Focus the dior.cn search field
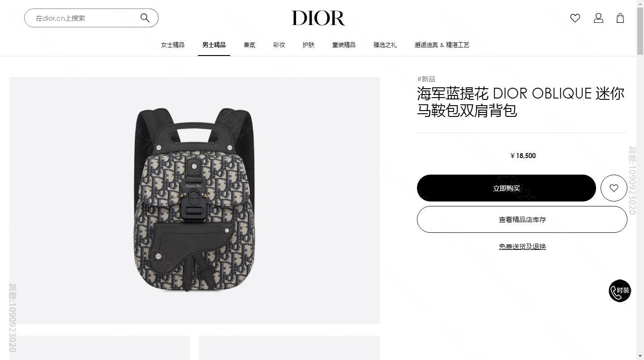 tap(85, 18)
